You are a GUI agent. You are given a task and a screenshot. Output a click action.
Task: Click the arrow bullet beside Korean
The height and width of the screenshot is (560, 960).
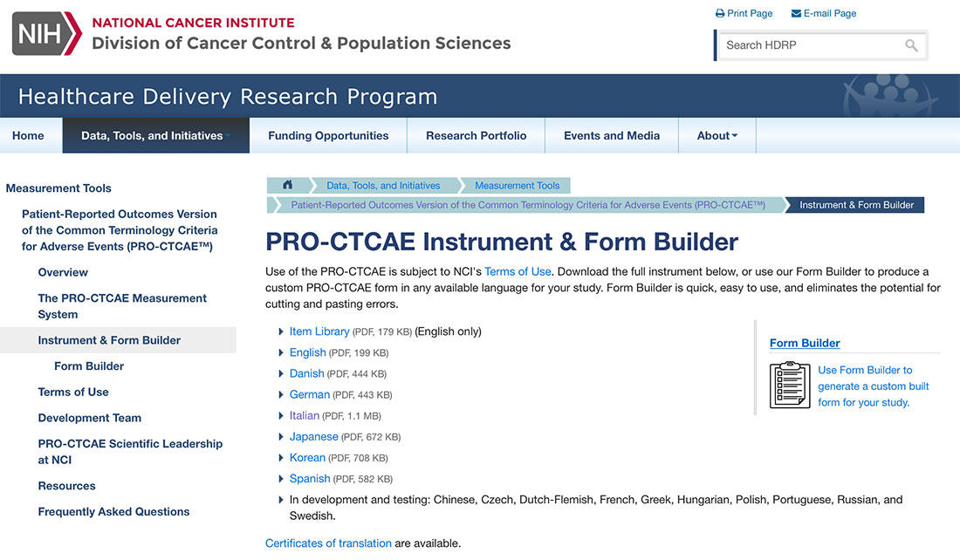(280, 458)
